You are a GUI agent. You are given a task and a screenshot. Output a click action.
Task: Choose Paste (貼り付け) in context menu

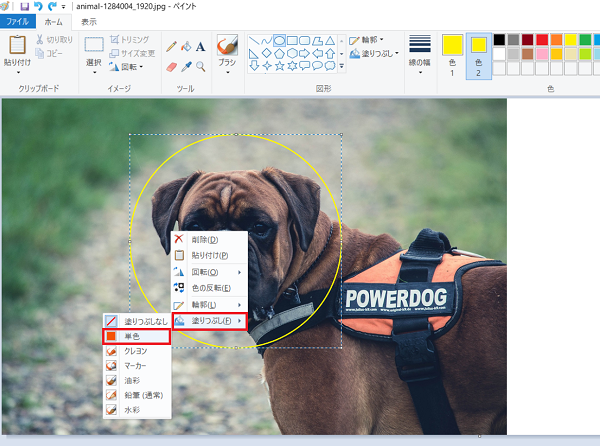point(209,255)
